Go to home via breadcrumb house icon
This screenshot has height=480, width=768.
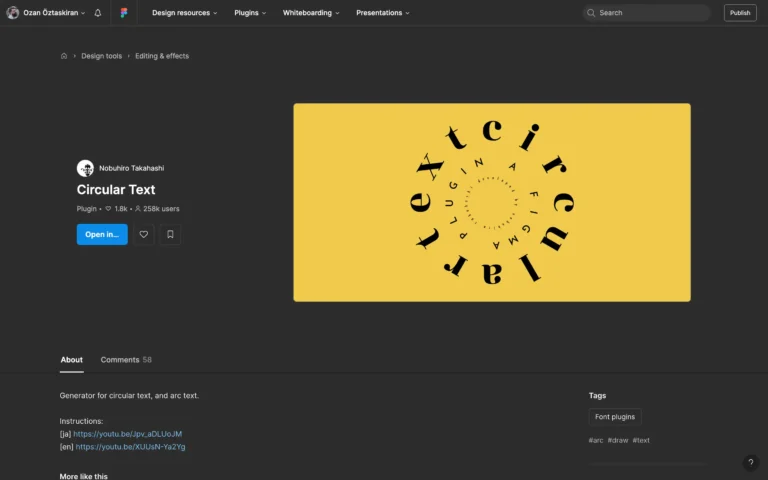tap(64, 56)
